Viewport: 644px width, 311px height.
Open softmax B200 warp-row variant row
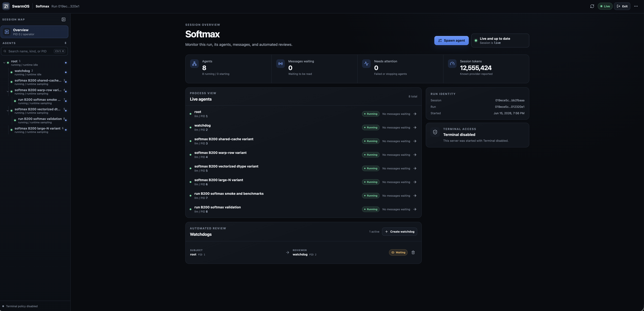tap(303, 155)
